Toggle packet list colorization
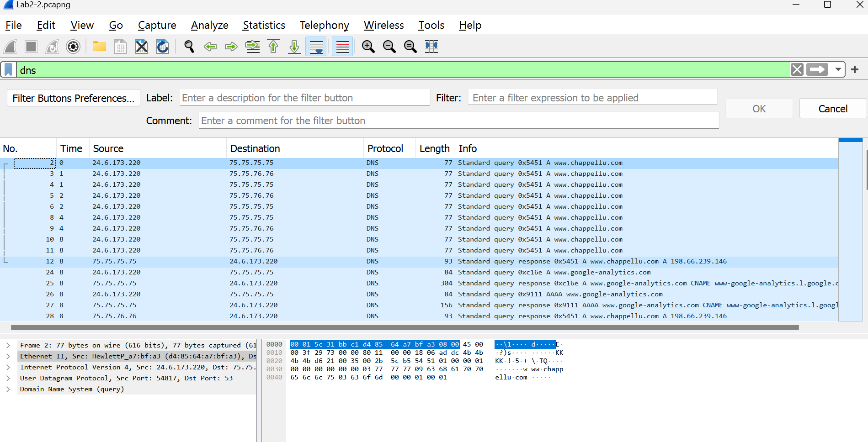Screen dimensions: 868x442 [342, 47]
